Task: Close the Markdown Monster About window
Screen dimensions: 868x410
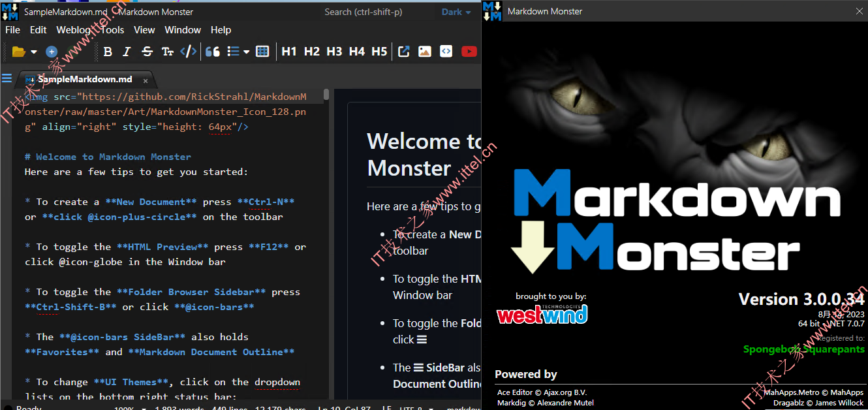Action: pyautogui.click(x=859, y=11)
